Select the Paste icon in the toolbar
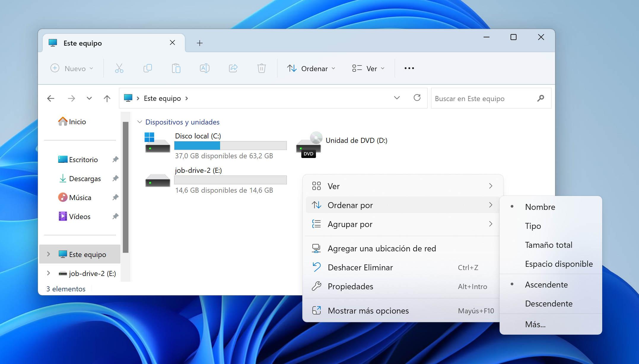The height and width of the screenshot is (364, 639). point(176,68)
